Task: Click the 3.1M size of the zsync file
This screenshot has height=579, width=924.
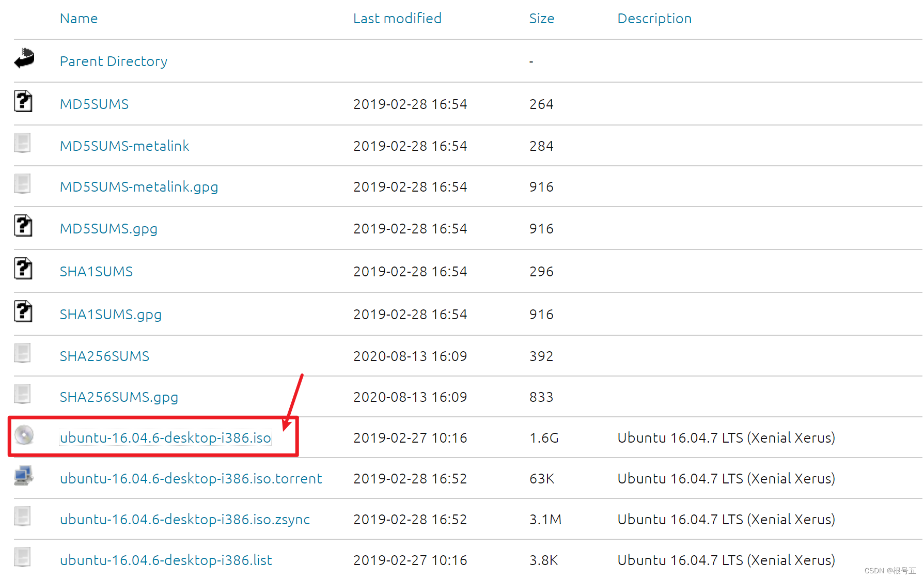Action: pyautogui.click(x=545, y=520)
